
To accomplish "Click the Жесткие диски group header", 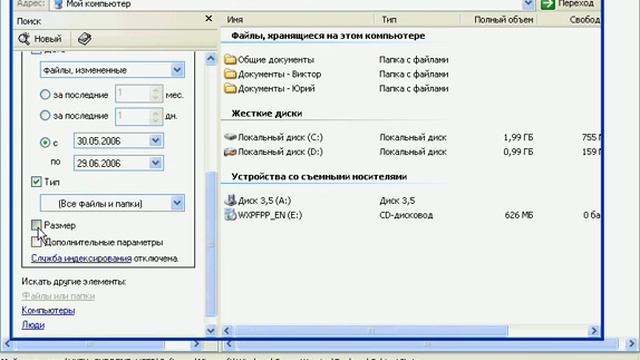I will 267,113.
